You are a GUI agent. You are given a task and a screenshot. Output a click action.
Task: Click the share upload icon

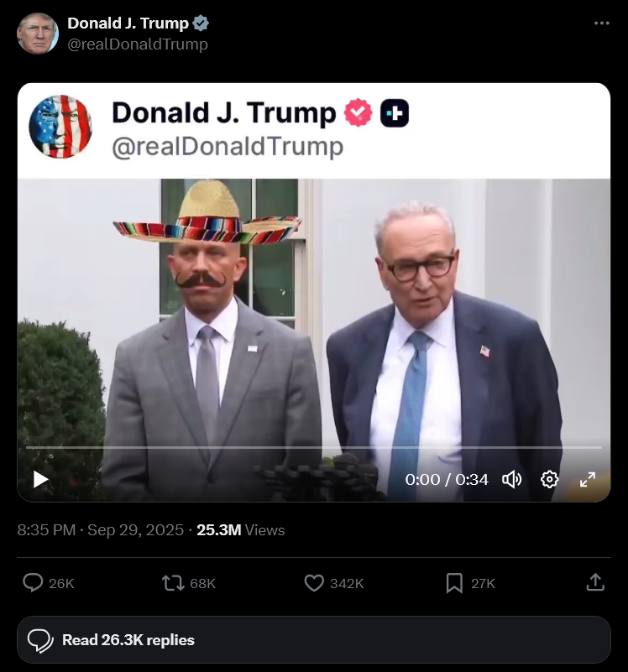click(594, 582)
